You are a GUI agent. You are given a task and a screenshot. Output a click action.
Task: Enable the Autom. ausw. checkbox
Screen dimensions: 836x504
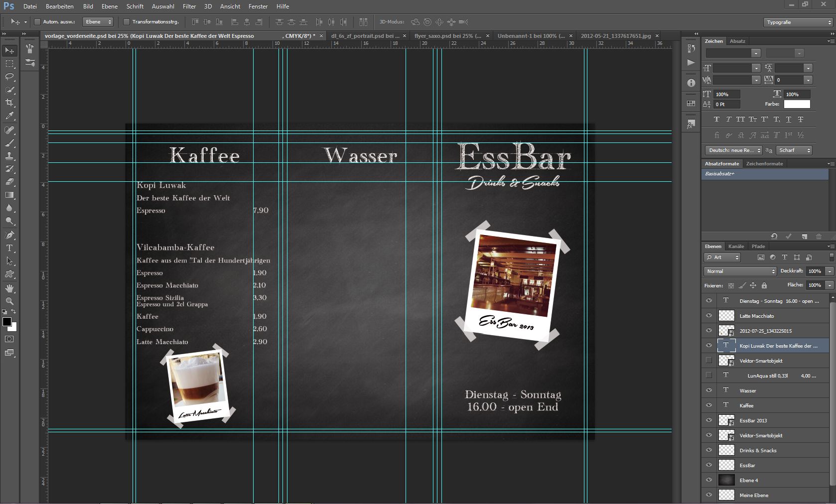pos(37,22)
